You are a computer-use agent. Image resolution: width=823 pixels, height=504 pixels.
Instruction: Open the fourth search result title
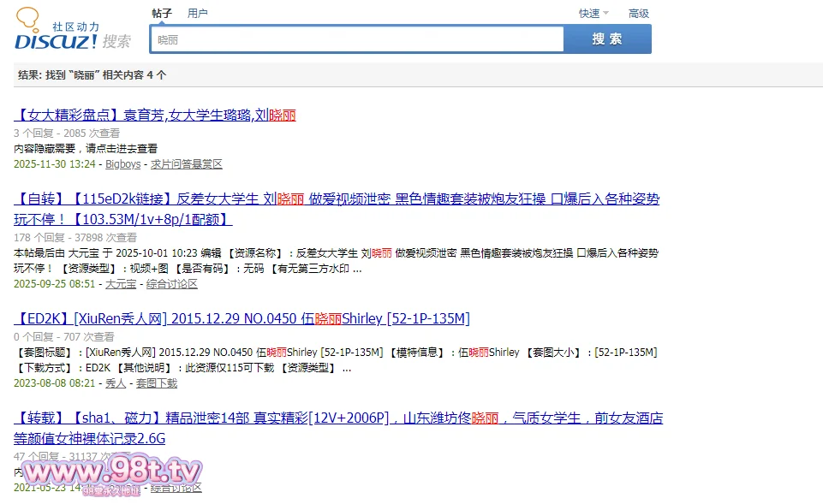point(338,418)
